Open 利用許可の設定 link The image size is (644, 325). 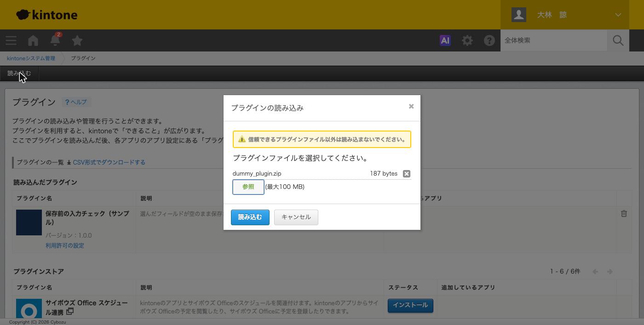(x=65, y=245)
